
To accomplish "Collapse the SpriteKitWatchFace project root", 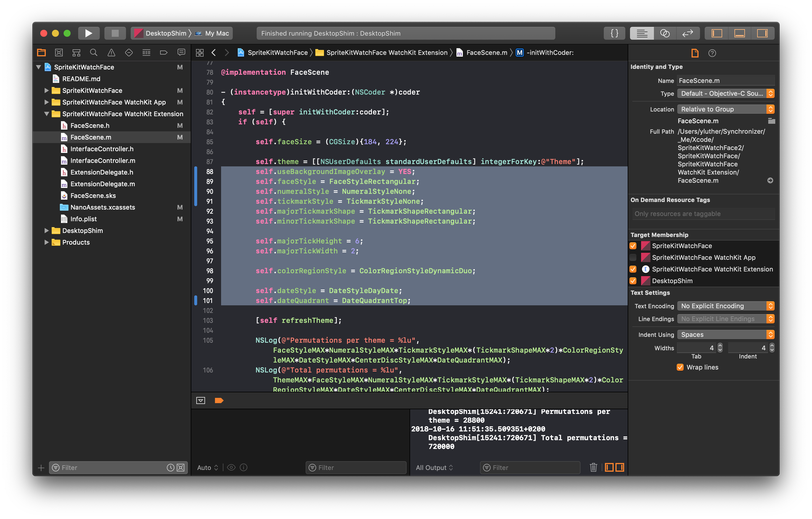I will tap(38, 67).
